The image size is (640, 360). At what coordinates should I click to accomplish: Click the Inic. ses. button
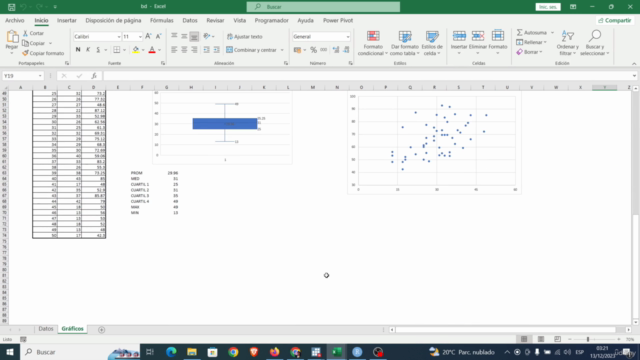pos(548,7)
